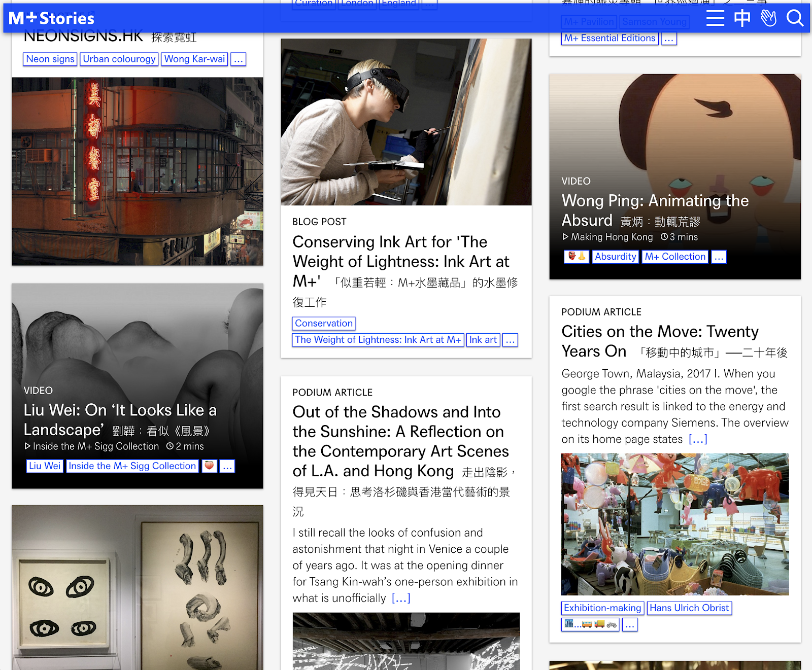Image resolution: width=812 pixels, height=670 pixels.
Task: Select the Neon signs tag
Action: coord(50,59)
